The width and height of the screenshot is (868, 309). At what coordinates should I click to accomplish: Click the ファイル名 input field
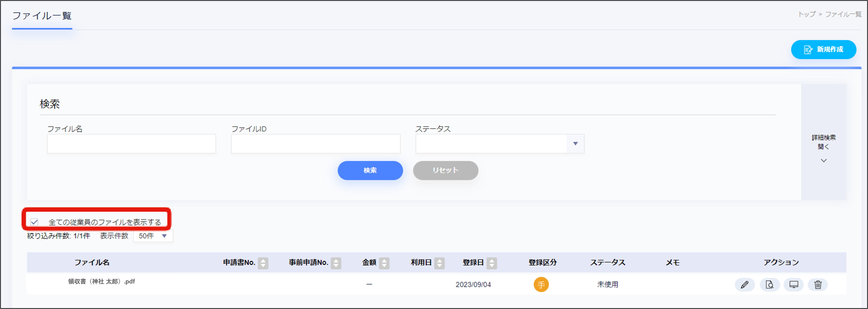point(131,144)
